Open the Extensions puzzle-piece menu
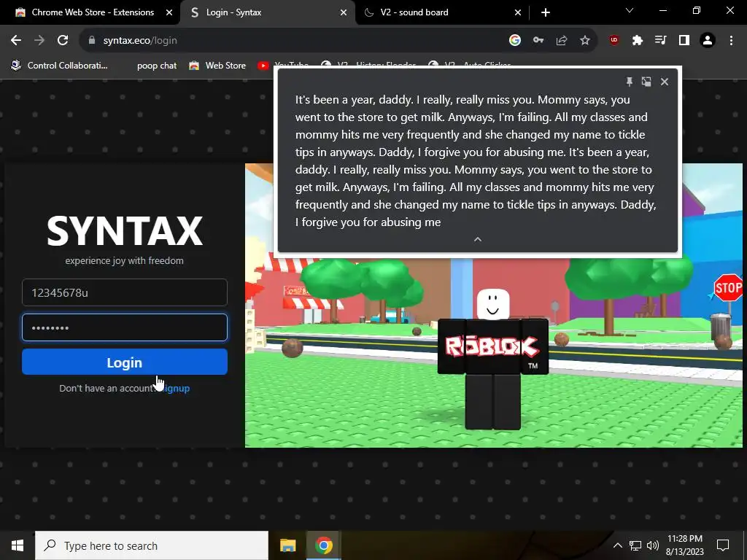Viewport: 747px width, 560px height. coord(638,41)
